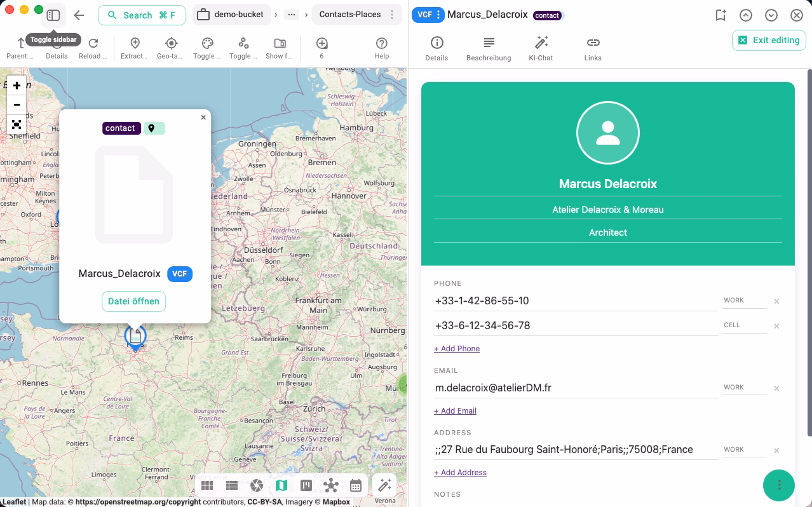
Task: Switch to grid view perspective
Action: coord(207,486)
